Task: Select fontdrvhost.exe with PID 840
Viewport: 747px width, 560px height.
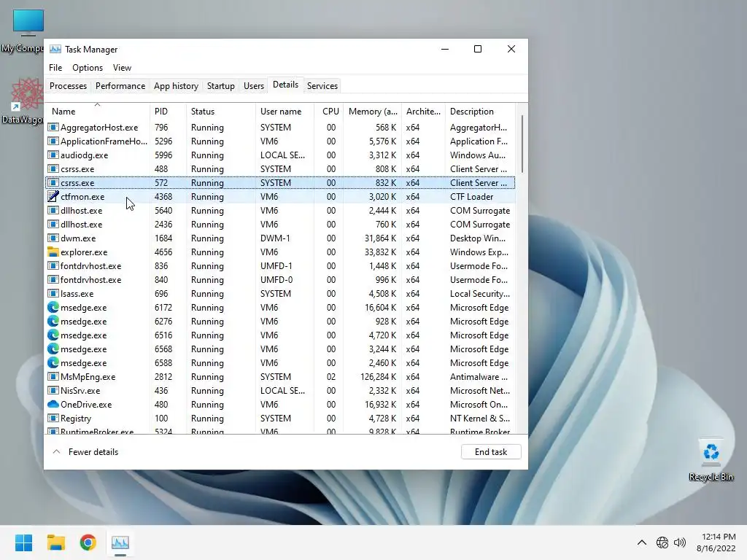Action: 280,279
